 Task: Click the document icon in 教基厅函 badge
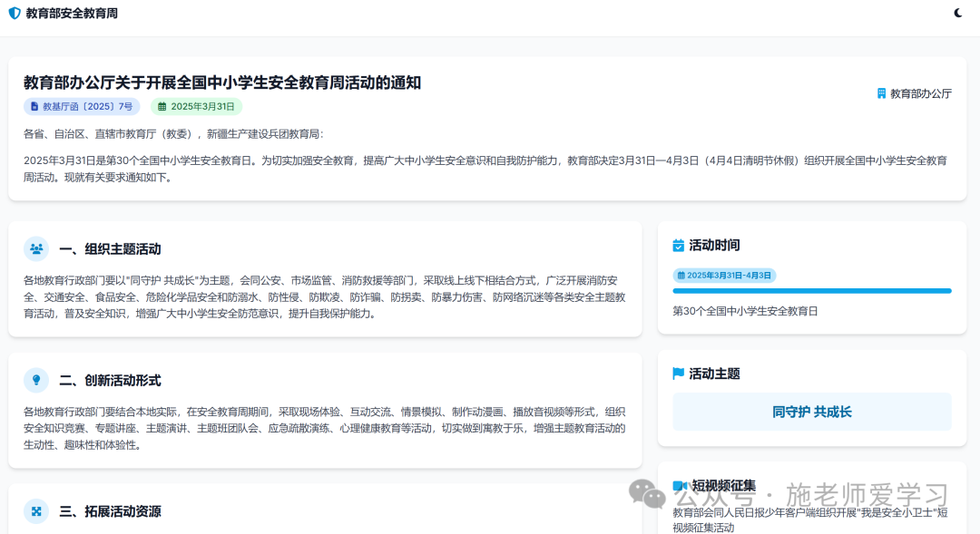pyautogui.click(x=34, y=107)
